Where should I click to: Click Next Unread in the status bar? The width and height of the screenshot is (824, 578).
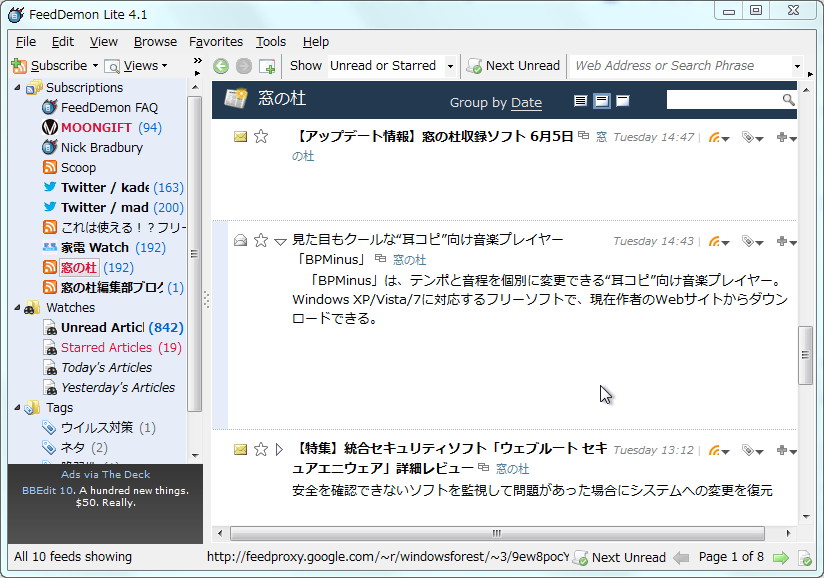click(x=619, y=558)
